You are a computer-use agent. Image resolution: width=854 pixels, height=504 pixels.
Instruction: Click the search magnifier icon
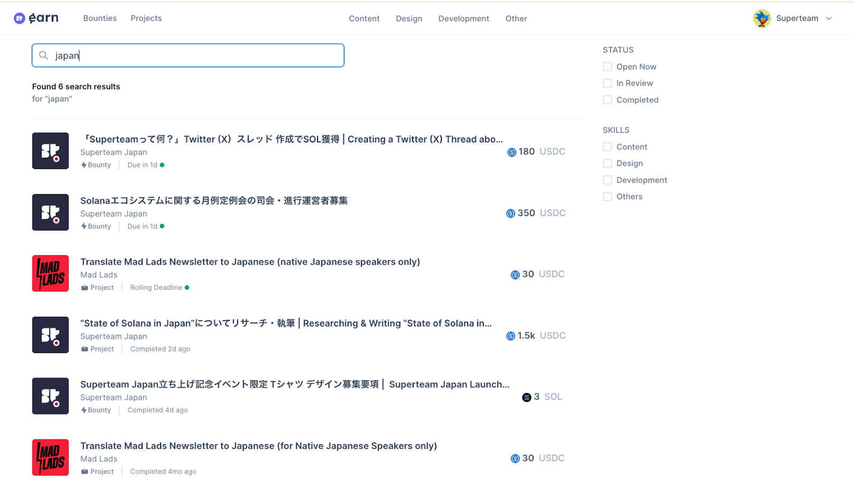(x=44, y=55)
